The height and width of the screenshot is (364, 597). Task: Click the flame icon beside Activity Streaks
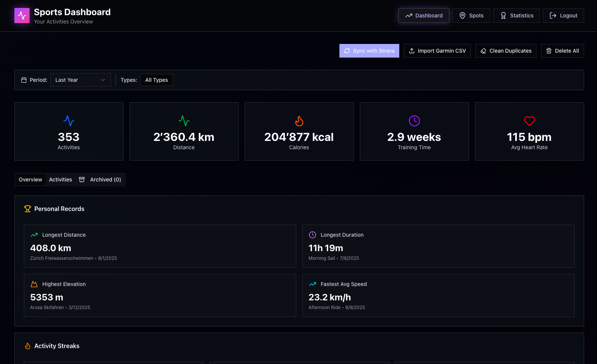click(28, 346)
